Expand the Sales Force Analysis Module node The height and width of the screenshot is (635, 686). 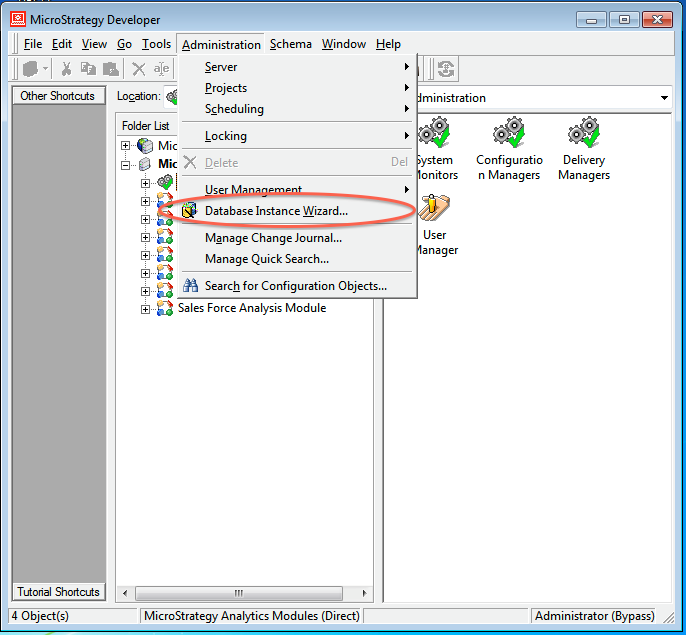coord(146,309)
